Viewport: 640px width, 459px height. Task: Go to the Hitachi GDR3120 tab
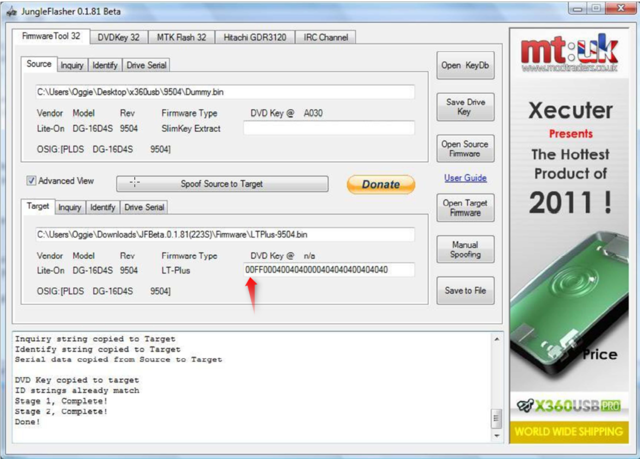[255, 38]
